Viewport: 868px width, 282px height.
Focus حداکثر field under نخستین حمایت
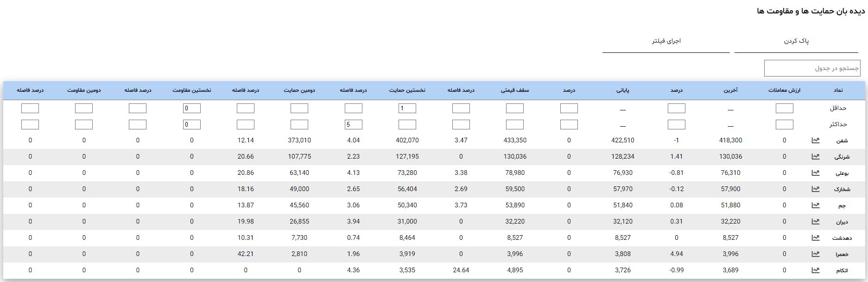[407, 124]
